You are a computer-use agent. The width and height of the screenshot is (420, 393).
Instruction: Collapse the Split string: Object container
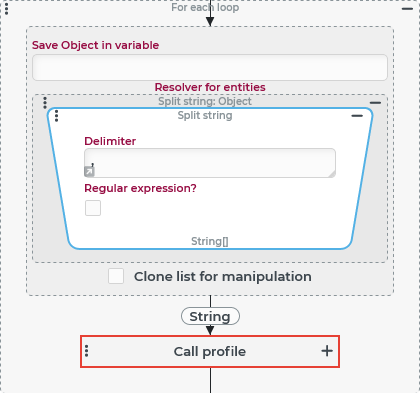(375, 103)
